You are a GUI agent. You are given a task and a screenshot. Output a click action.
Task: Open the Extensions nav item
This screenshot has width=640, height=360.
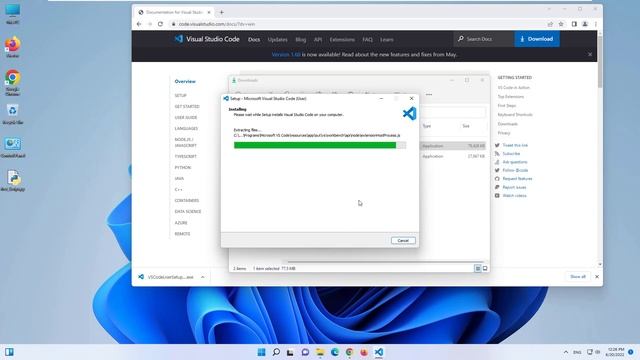[342, 40]
